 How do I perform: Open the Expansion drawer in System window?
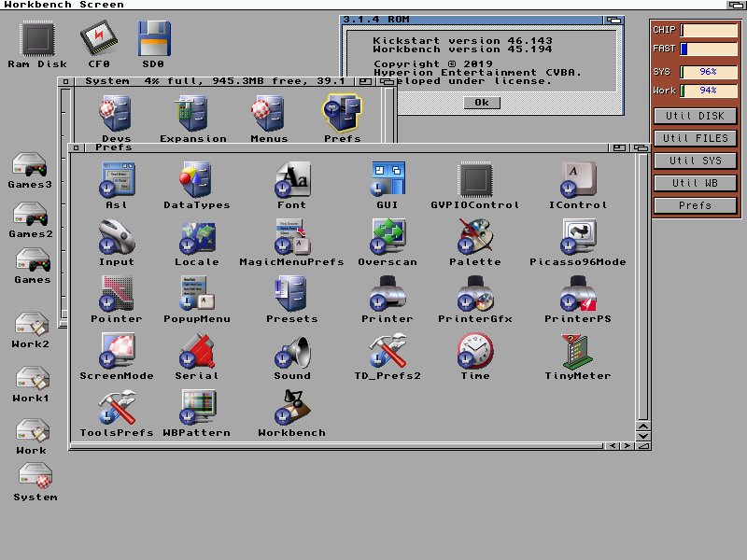pyautogui.click(x=192, y=113)
